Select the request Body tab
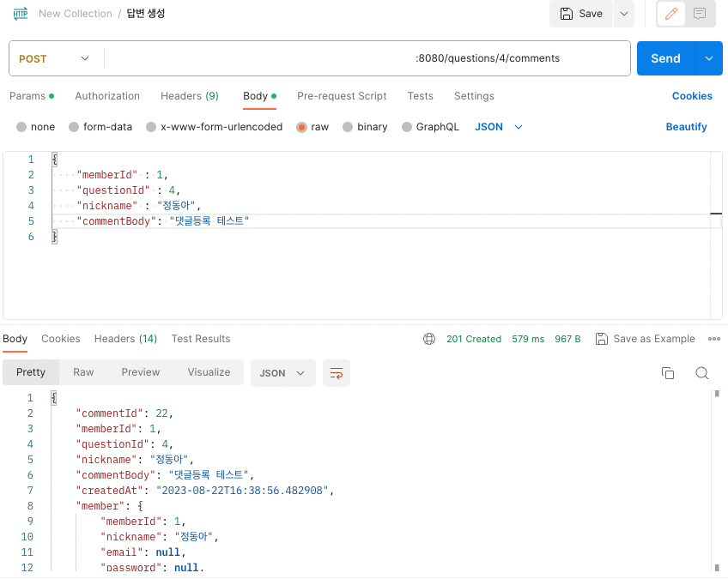 (259, 96)
